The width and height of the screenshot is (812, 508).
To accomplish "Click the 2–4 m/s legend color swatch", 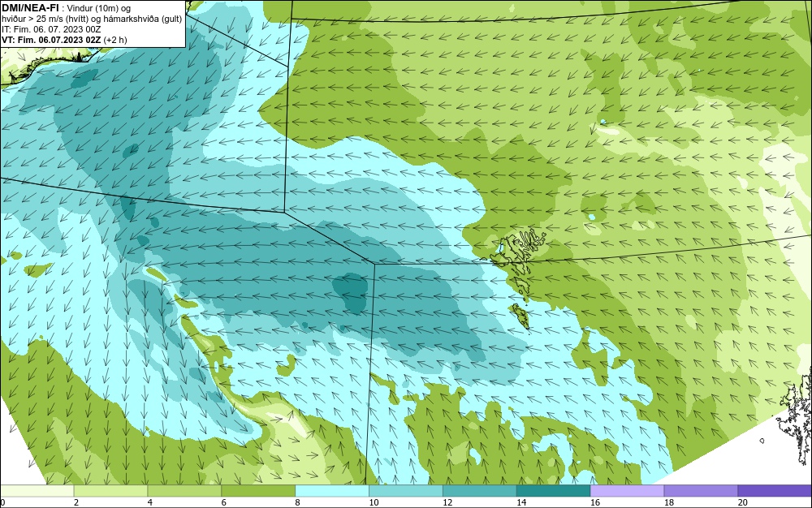I will coord(110,490).
